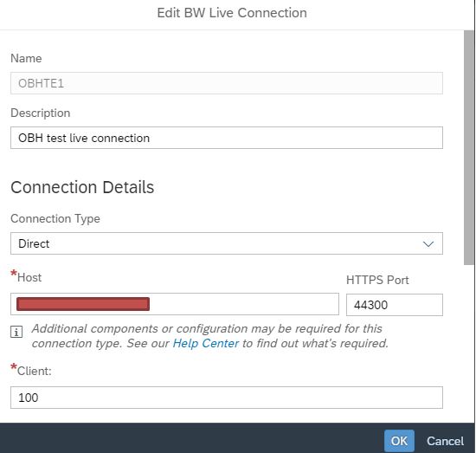The image size is (476, 453).
Task: Click the Description label text
Action: [41, 113]
